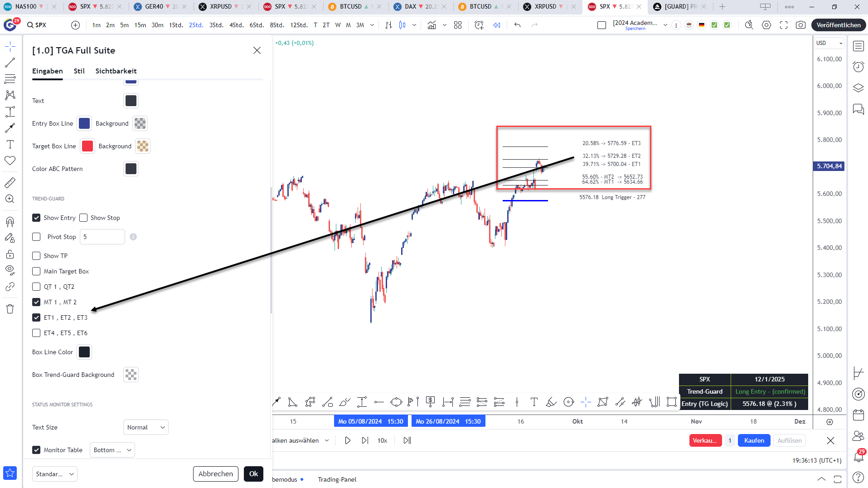Open the Text Size Normal dropdown
This screenshot has height=488, width=868.
pos(145,427)
